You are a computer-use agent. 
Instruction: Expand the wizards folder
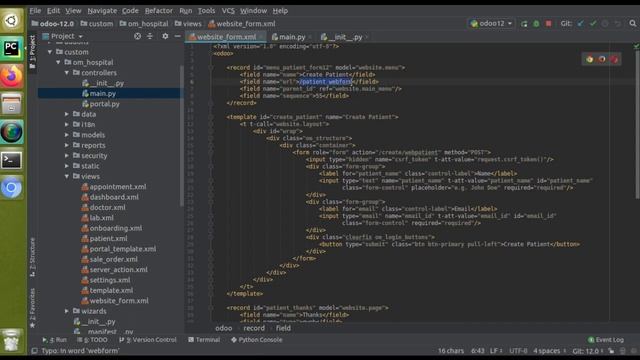pyautogui.click(x=67, y=311)
